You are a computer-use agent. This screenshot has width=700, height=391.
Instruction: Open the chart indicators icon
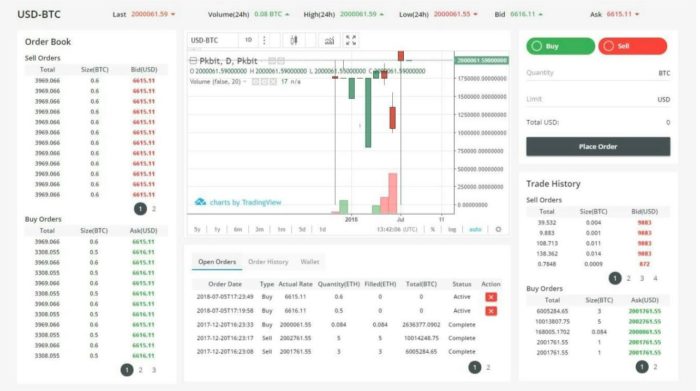click(x=329, y=41)
